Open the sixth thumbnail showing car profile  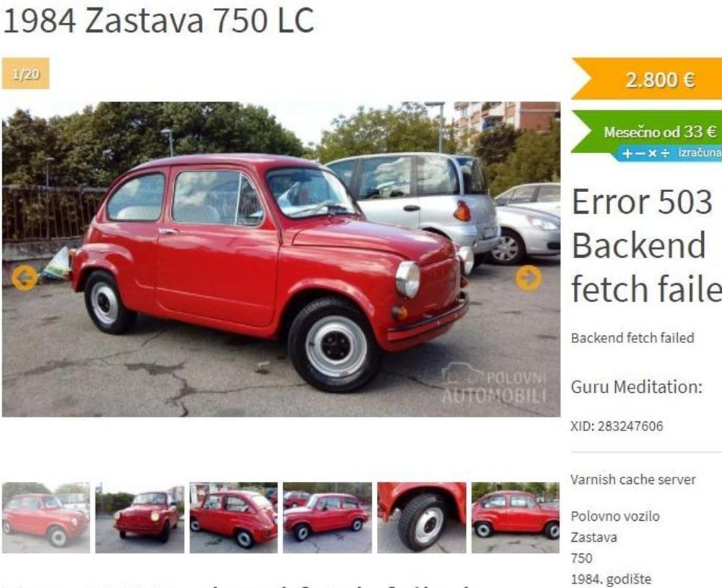coord(516,517)
